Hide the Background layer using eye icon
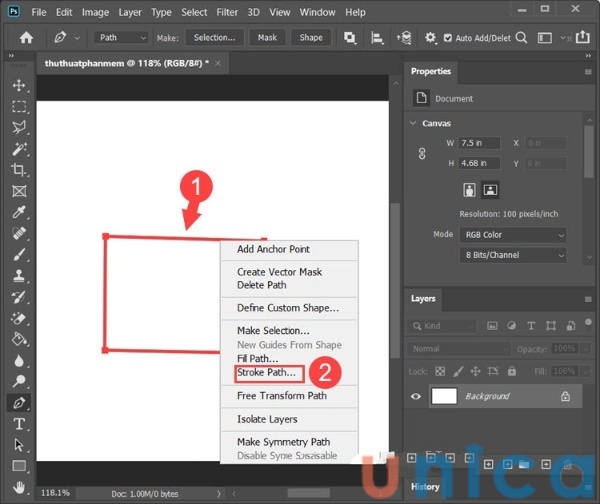 pos(415,396)
